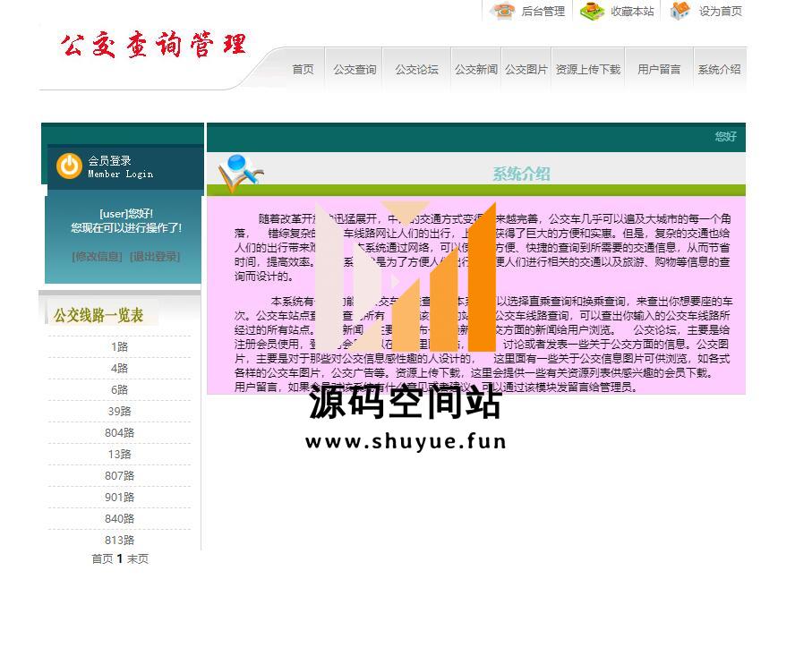Select bus route 840路
The image size is (812, 656).
120,519
